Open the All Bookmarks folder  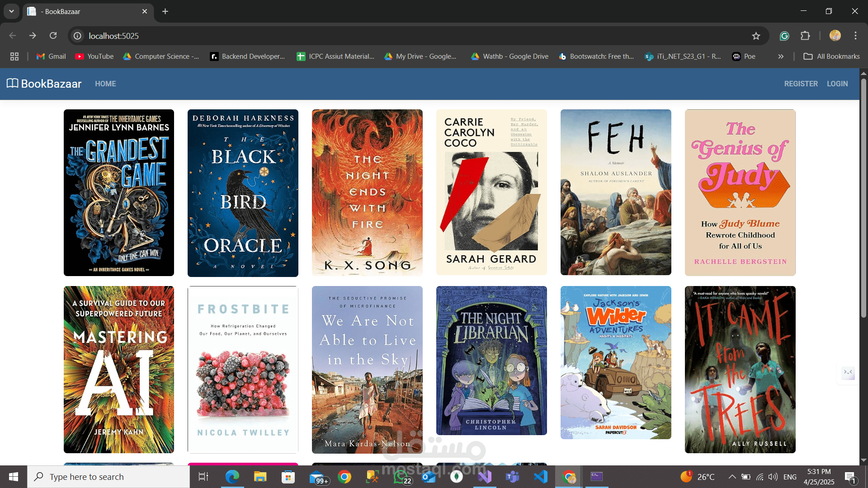click(x=831, y=56)
